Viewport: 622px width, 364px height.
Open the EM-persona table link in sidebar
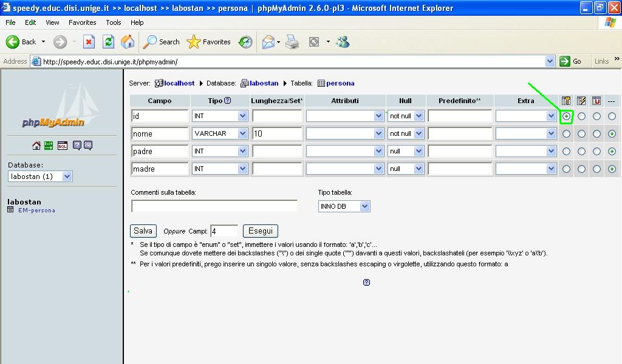pos(36,211)
